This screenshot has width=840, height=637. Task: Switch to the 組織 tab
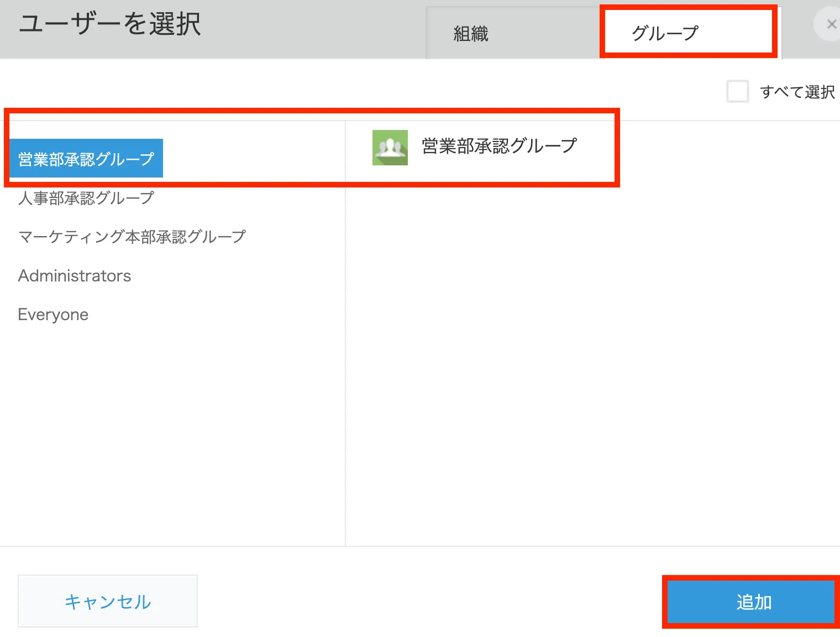(471, 34)
